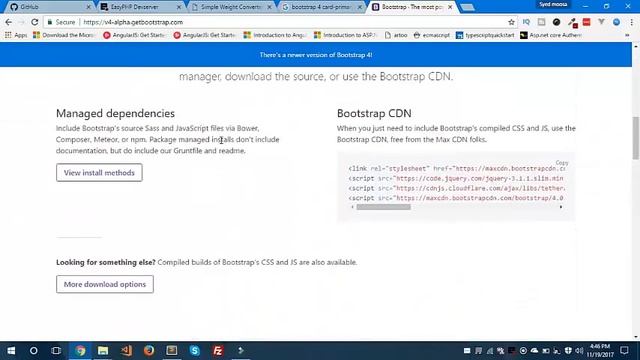Click the View install methods button

point(99,173)
